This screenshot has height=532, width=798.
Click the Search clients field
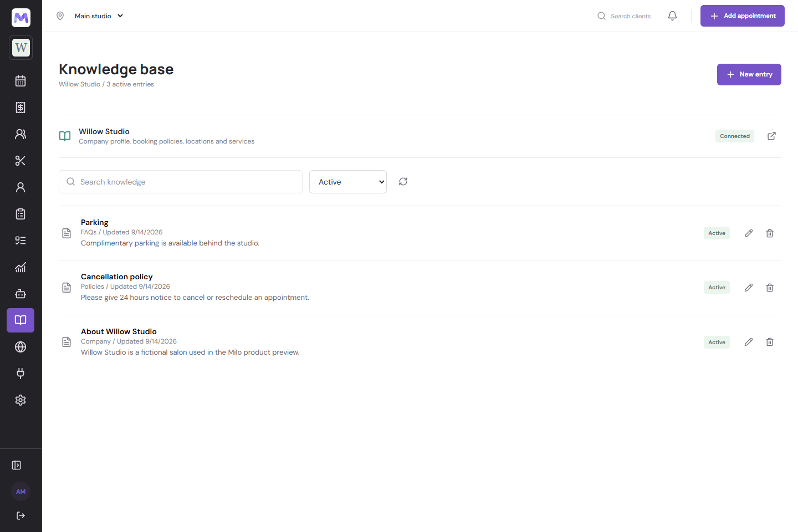[x=625, y=16]
